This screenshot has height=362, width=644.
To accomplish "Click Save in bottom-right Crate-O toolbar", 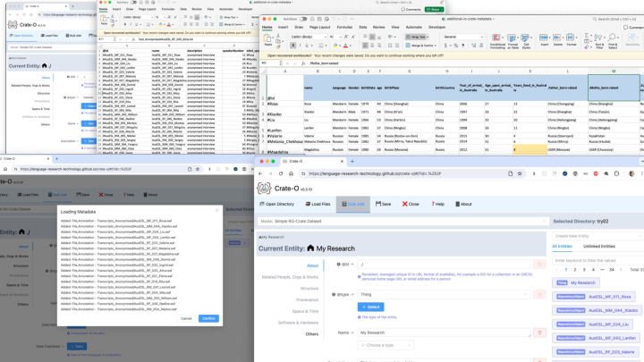I will click(383, 204).
